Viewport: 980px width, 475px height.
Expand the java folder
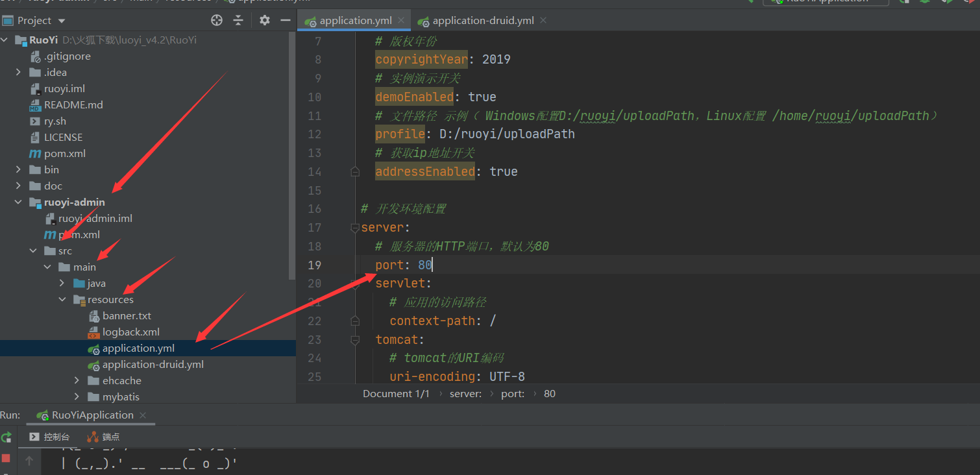point(62,284)
